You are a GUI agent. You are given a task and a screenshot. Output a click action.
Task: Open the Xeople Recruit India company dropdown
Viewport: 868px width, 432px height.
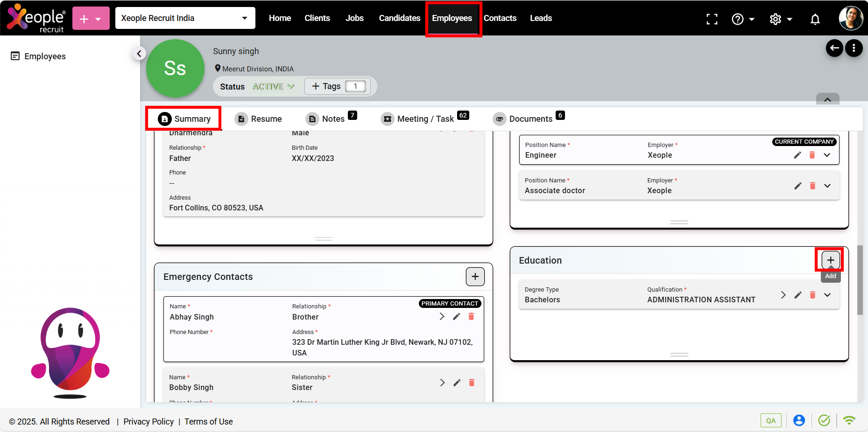tap(185, 18)
